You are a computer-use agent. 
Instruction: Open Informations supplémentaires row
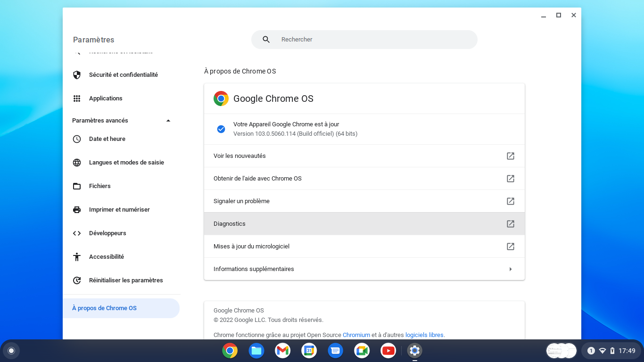[x=364, y=269]
